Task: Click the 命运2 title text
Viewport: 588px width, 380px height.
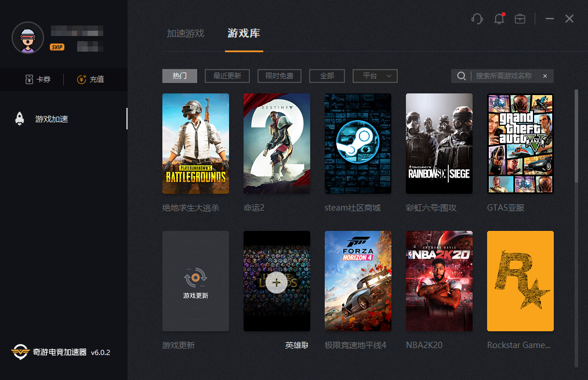Action: tap(254, 208)
